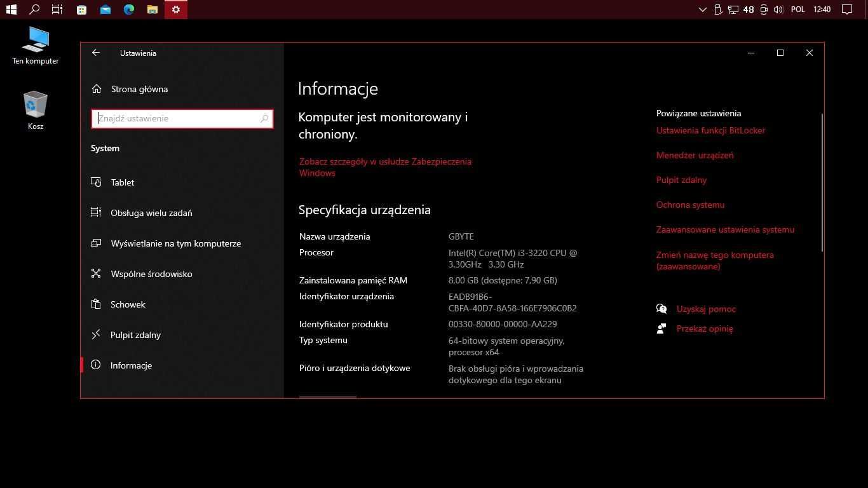Open Ochrona systemu link
Image resolution: width=868 pixels, height=488 pixels.
tap(690, 205)
